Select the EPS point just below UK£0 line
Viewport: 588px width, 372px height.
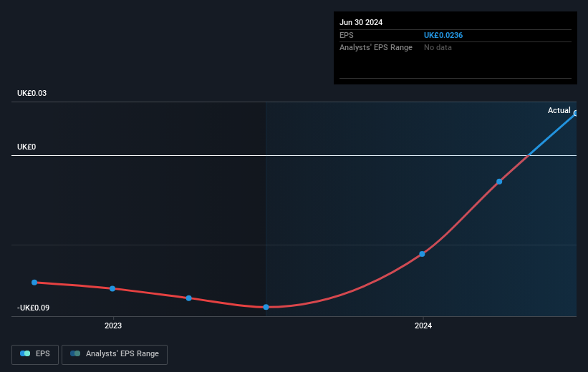pyautogui.click(x=499, y=182)
